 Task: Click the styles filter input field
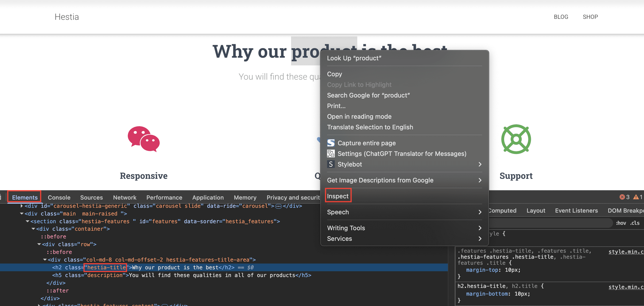click(550, 223)
